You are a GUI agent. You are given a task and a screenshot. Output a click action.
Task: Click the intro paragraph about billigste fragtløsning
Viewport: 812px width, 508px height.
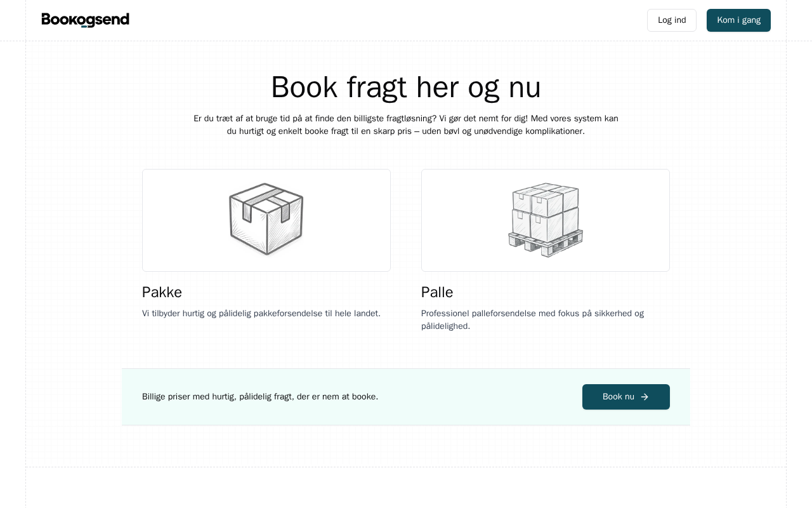pyautogui.click(x=406, y=124)
